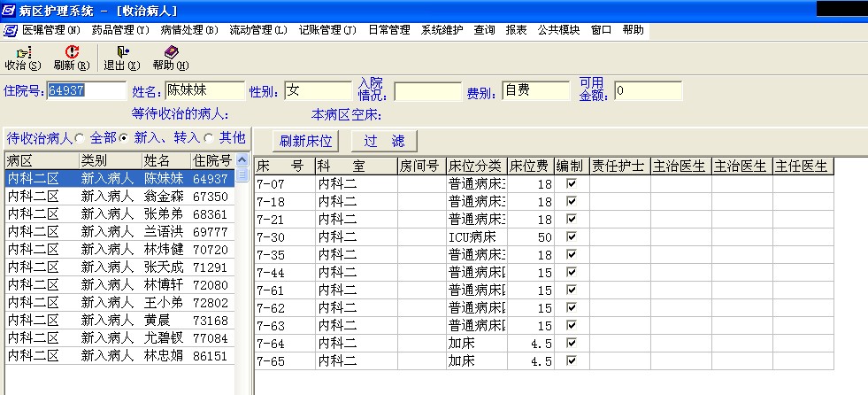Open the 窗口 menu

tap(601, 30)
